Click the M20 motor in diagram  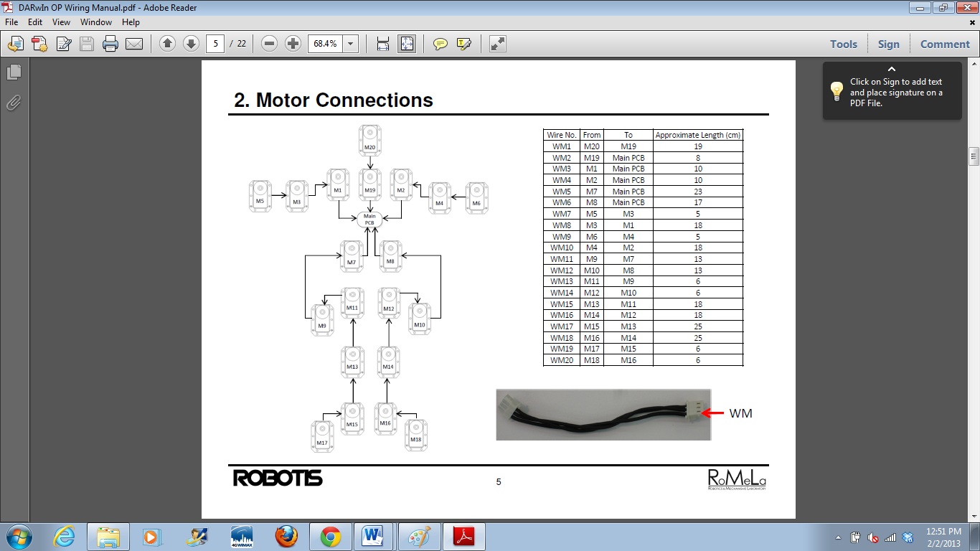pos(369,141)
